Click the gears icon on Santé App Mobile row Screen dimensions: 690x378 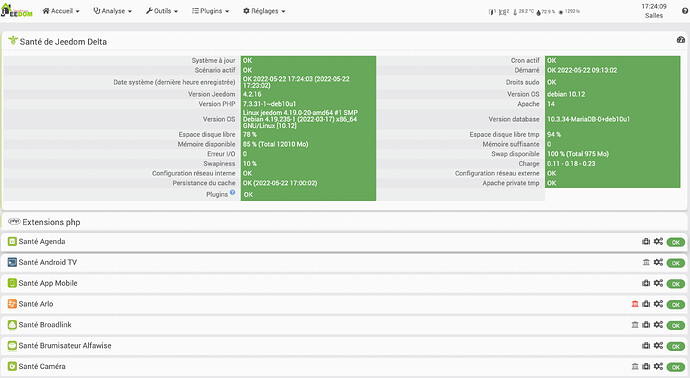click(x=658, y=283)
